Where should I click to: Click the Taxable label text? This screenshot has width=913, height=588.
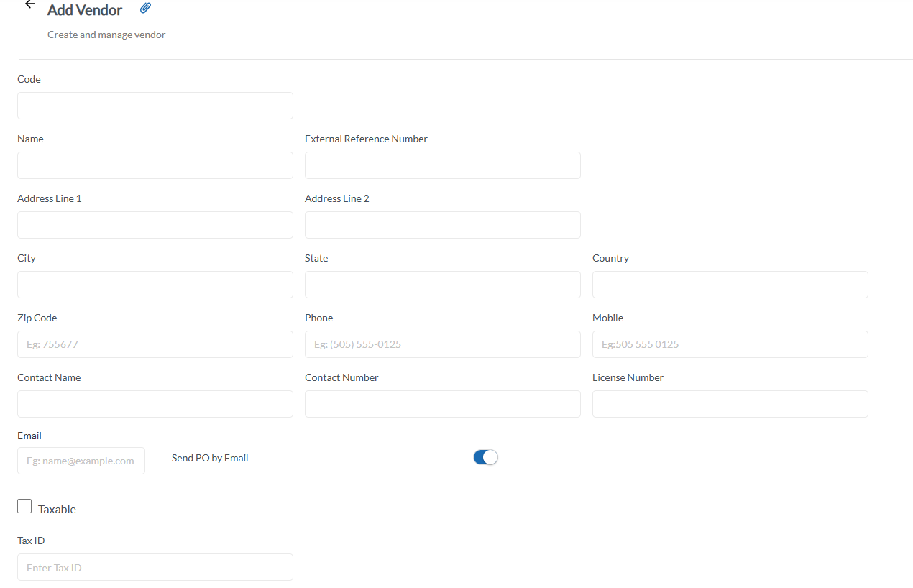point(57,509)
